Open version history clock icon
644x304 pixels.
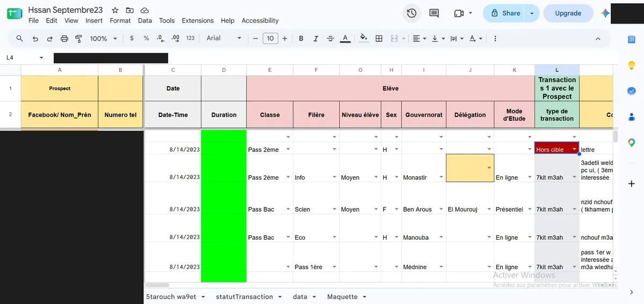412,13
